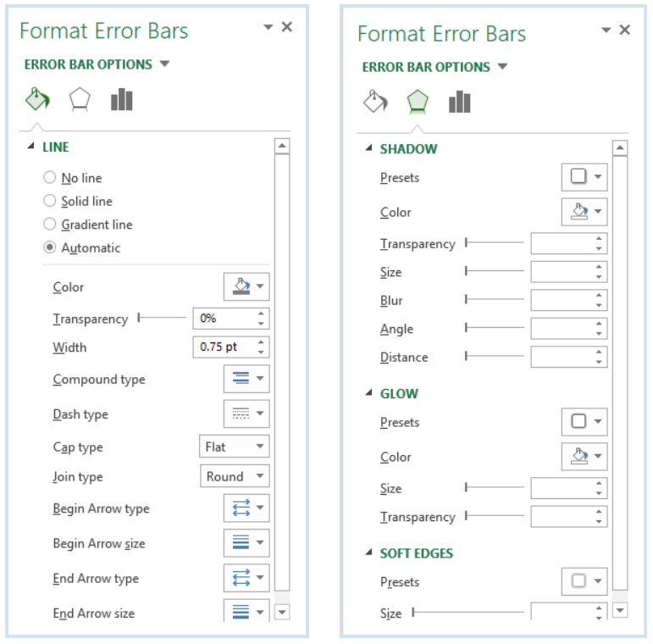653x644 pixels.
Task: Close the right Format Error Bars pane
Action: 624,30
